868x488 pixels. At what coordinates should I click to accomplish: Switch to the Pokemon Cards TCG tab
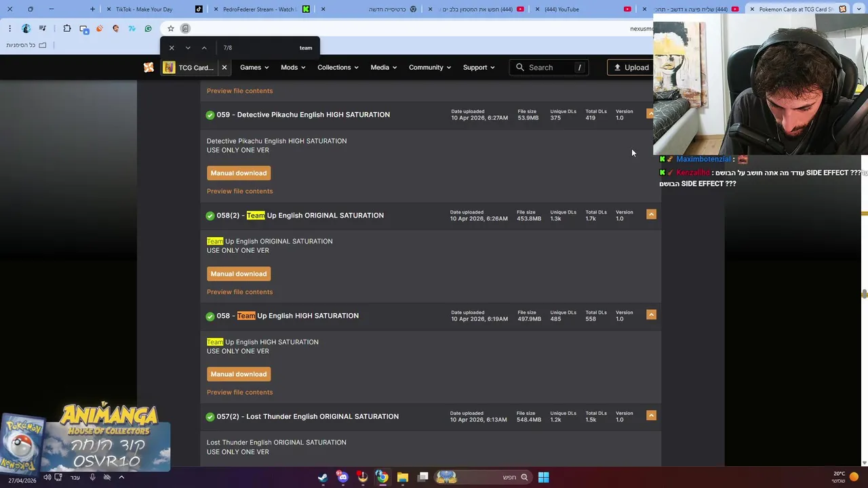coord(798,9)
